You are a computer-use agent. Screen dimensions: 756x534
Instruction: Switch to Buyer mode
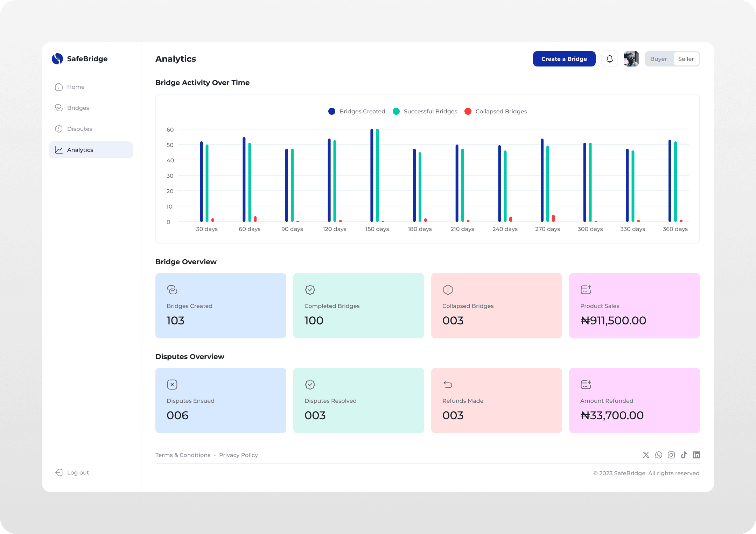click(x=658, y=59)
